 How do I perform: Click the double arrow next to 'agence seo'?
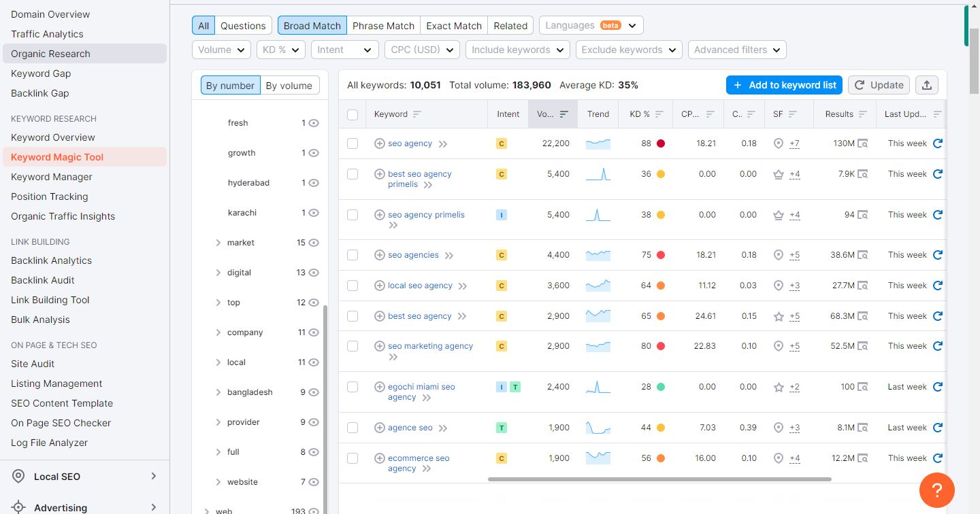[x=443, y=428]
